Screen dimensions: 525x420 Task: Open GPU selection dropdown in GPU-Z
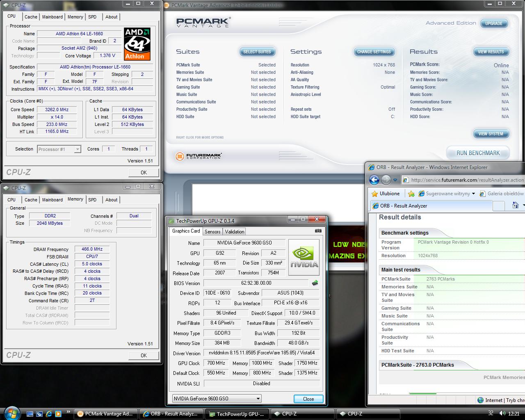point(217,398)
